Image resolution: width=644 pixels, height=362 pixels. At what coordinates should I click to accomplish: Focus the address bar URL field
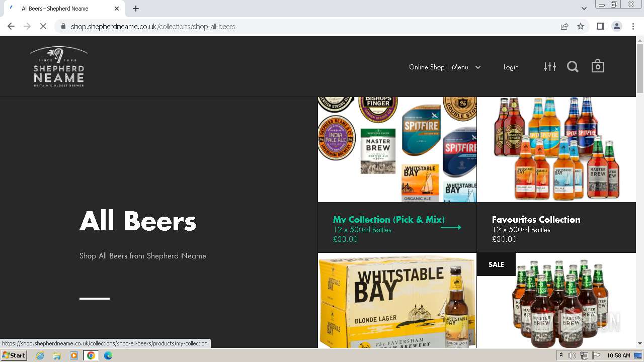click(x=312, y=26)
